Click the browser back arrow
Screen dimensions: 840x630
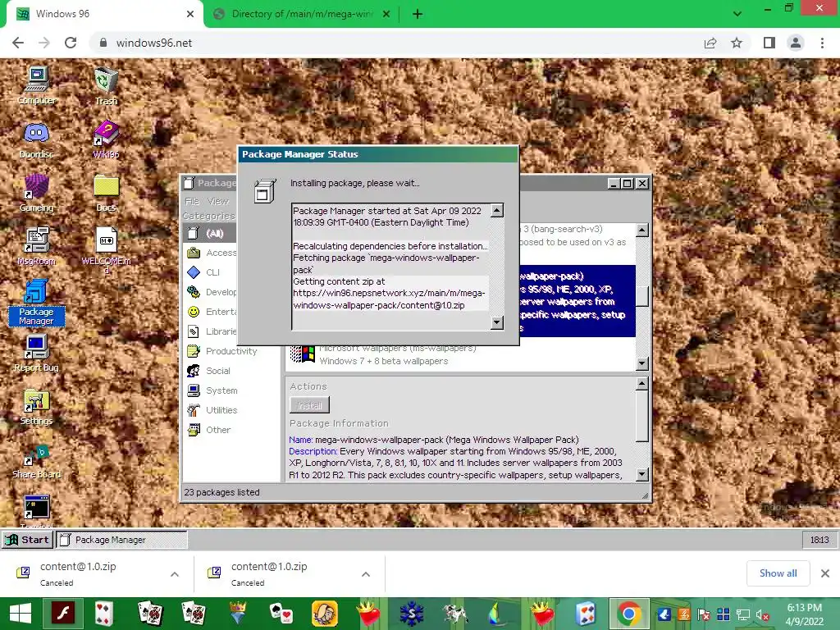18,43
